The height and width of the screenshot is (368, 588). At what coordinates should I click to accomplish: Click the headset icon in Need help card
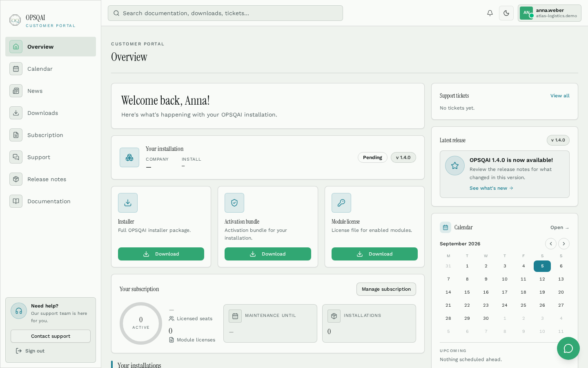point(19,311)
